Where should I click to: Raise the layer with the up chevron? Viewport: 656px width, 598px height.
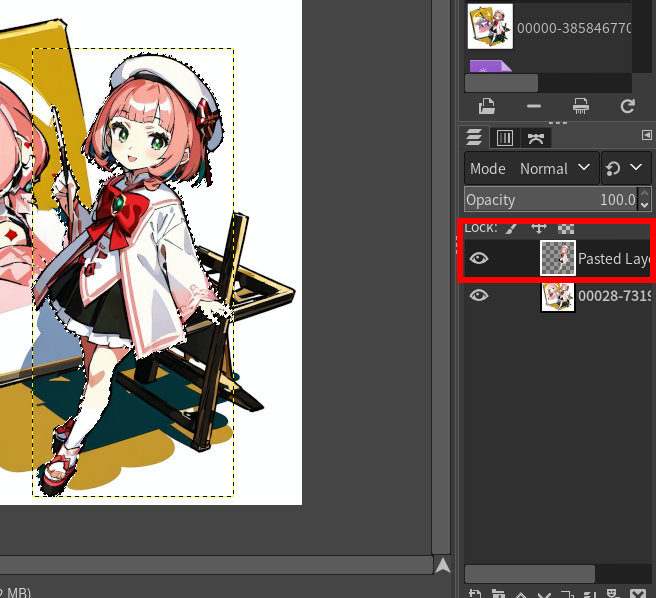click(x=521, y=593)
